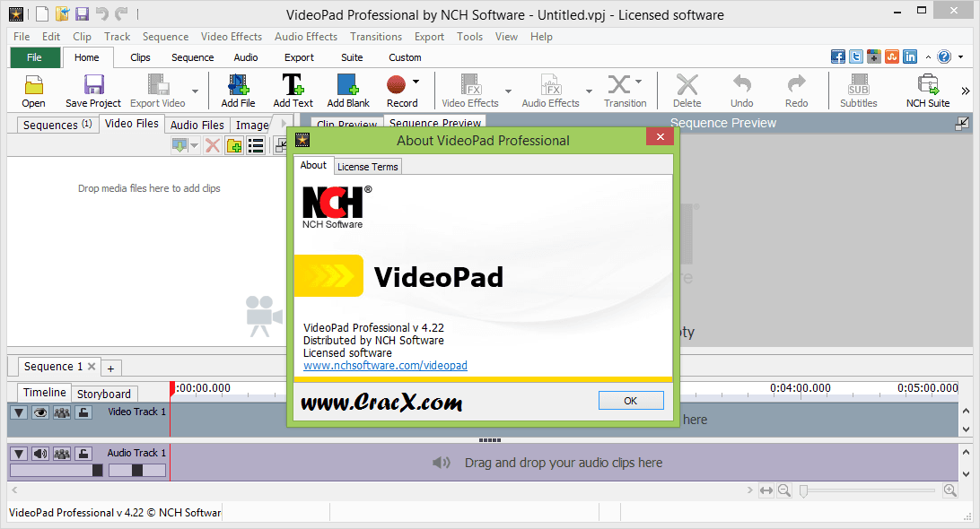Viewport: 980px width, 529px height.
Task: Share via the Twitter icon
Action: 856,56
